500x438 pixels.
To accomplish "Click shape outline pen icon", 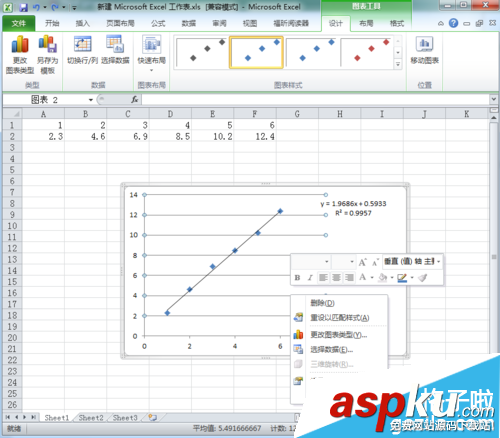I will pyautogui.click(x=402, y=277).
